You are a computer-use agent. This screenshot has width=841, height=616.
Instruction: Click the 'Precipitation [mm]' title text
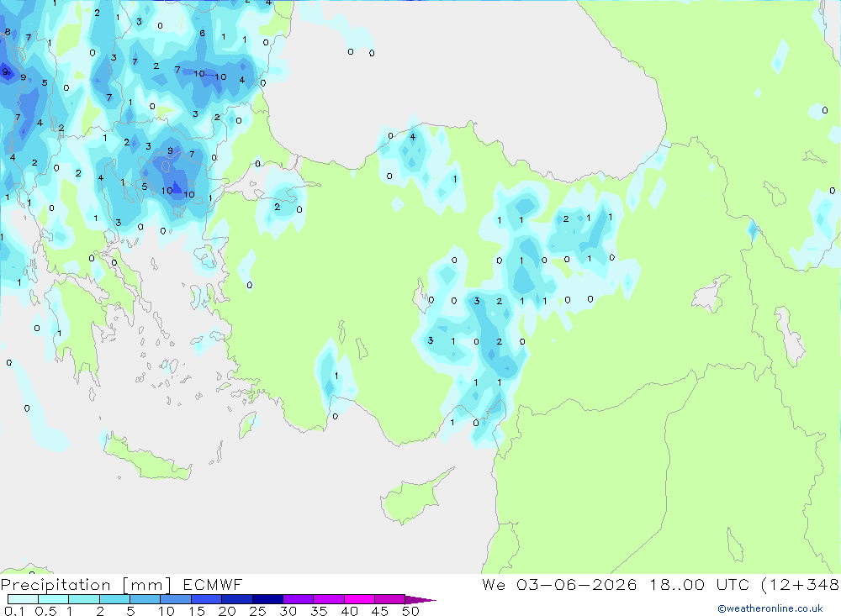pyautogui.click(x=86, y=585)
